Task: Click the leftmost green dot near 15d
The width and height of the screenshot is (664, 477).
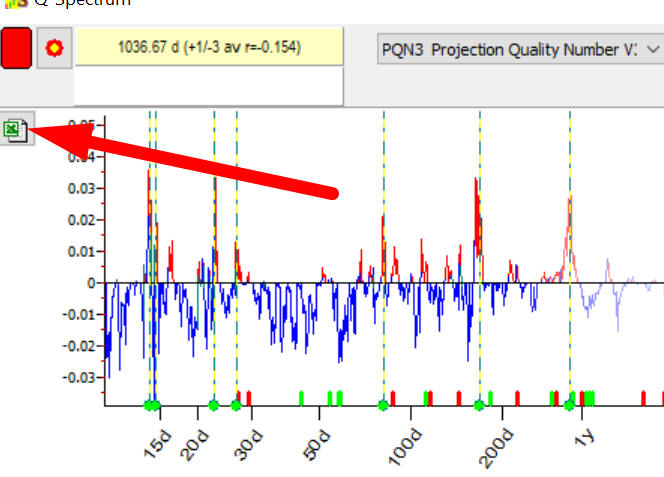Action: pos(148,405)
